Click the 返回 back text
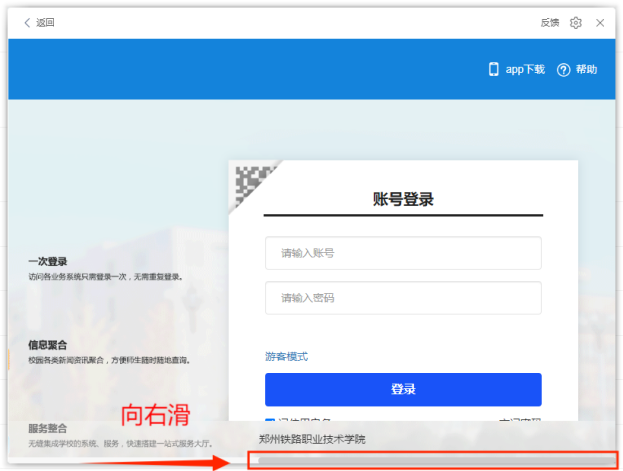Image resolution: width=623 pixels, height=471 pixels. pos(45,22)
